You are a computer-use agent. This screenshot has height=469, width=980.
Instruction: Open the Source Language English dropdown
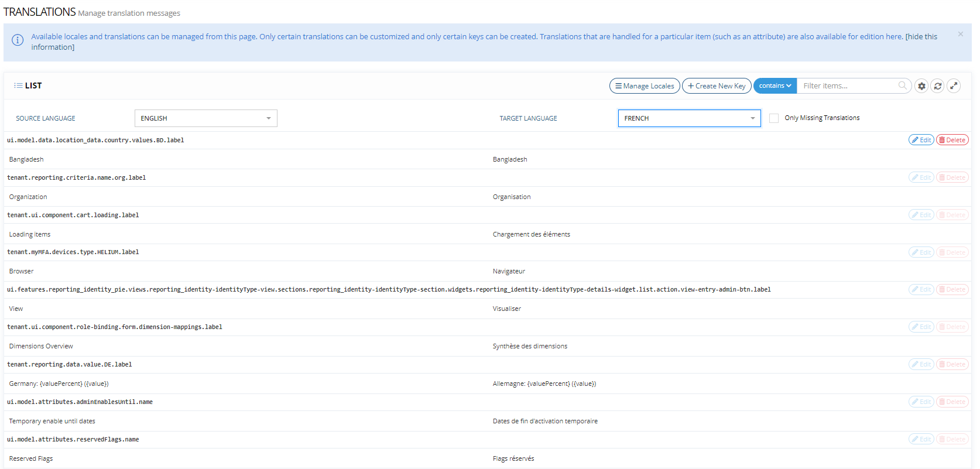(205, 118)
